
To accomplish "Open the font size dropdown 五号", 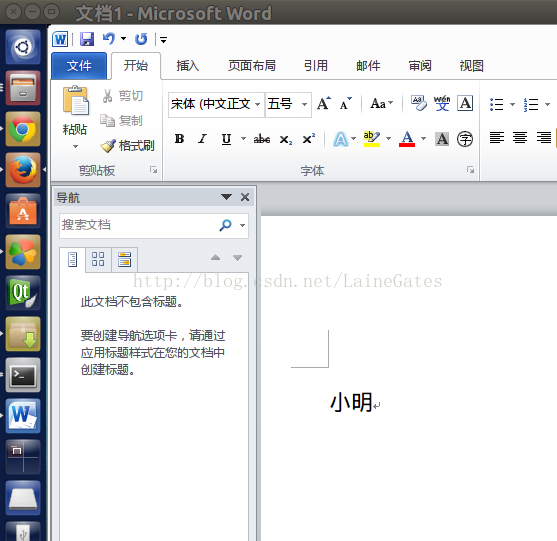I will tap(304, 104).
